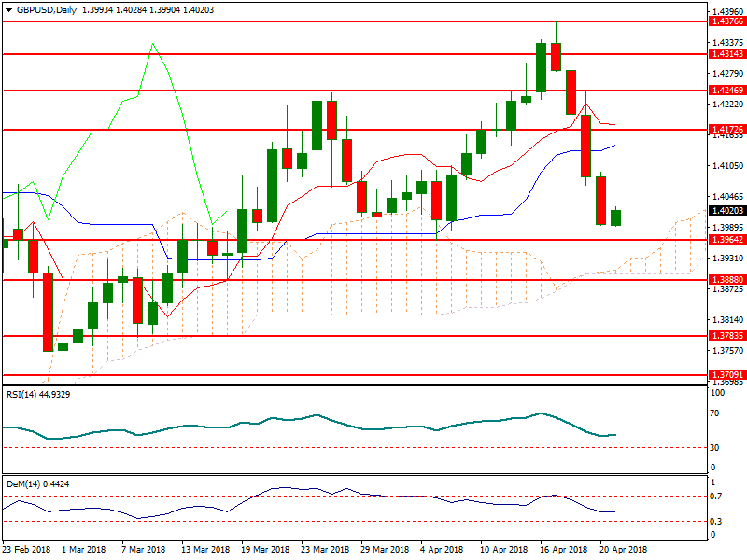Click the 23 Feb 2018 date label
This screenshot has width=747, height=560.
pos(26,551)
